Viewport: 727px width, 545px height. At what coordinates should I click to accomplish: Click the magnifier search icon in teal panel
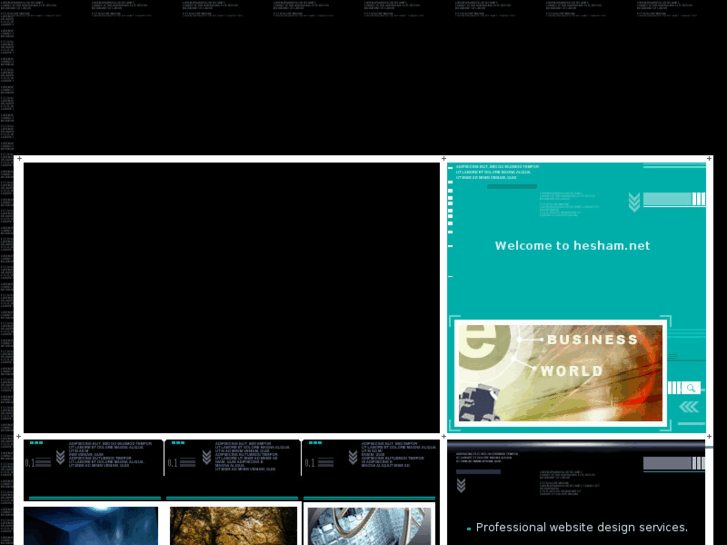pyautogui.click(x=690, y=388)
